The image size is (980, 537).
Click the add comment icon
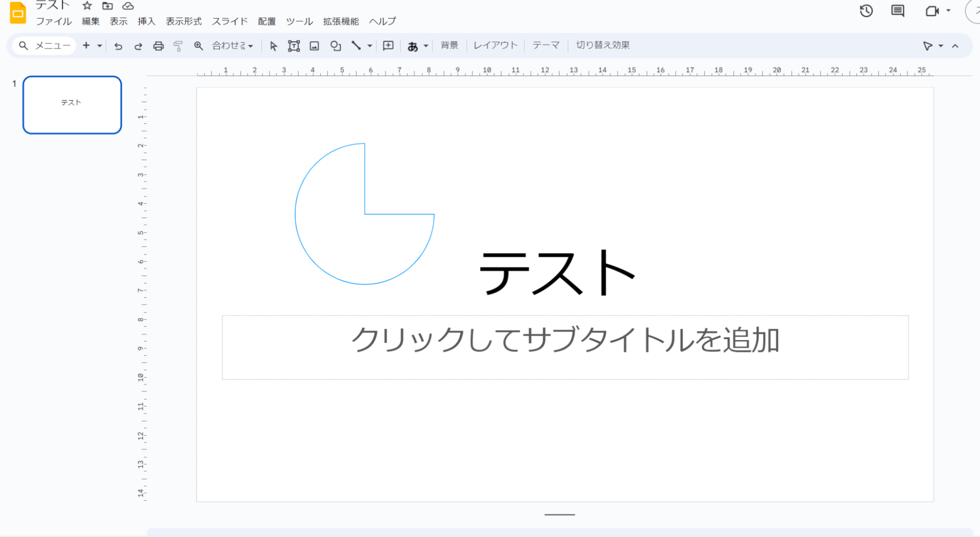click(x=388, y=46)
